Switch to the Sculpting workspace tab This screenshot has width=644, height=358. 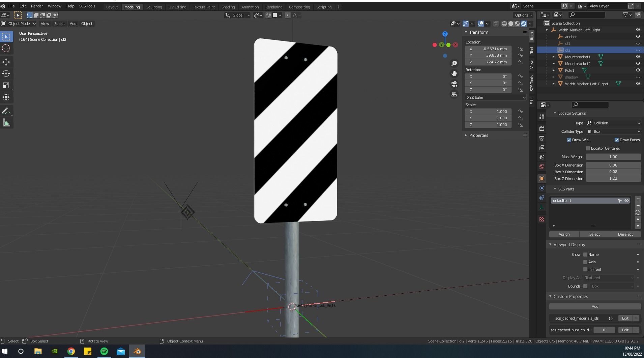tap(154, 7)
